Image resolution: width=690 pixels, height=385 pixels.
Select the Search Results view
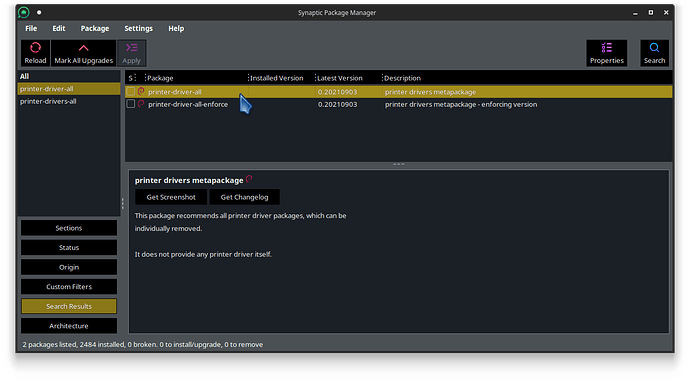tap(69, 306)
